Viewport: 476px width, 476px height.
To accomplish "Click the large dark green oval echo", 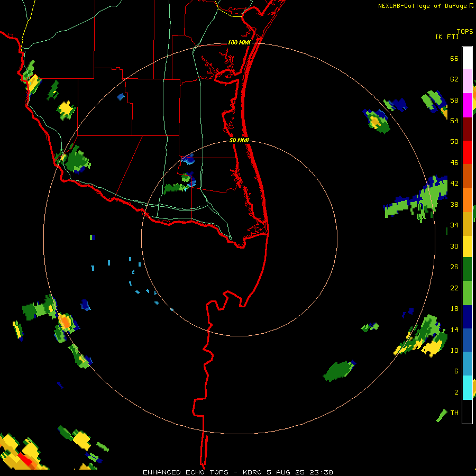I will 338,371.
